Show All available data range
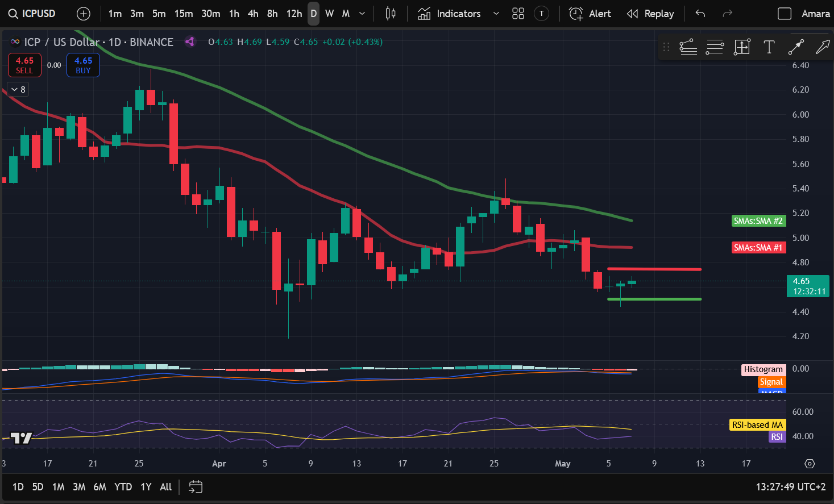The image size is (834, 504). (x=166, y=487)
